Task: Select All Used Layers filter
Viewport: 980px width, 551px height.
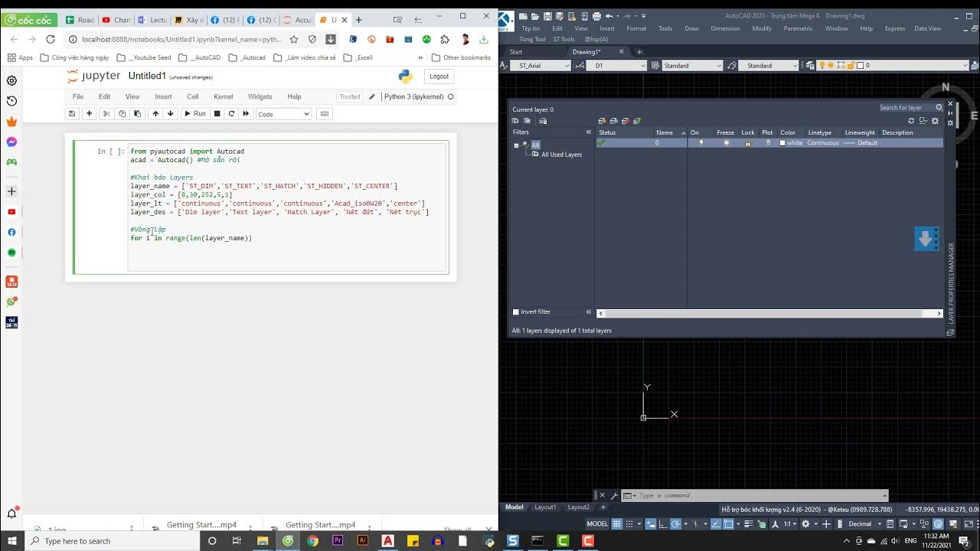Action: pos(561,155)
